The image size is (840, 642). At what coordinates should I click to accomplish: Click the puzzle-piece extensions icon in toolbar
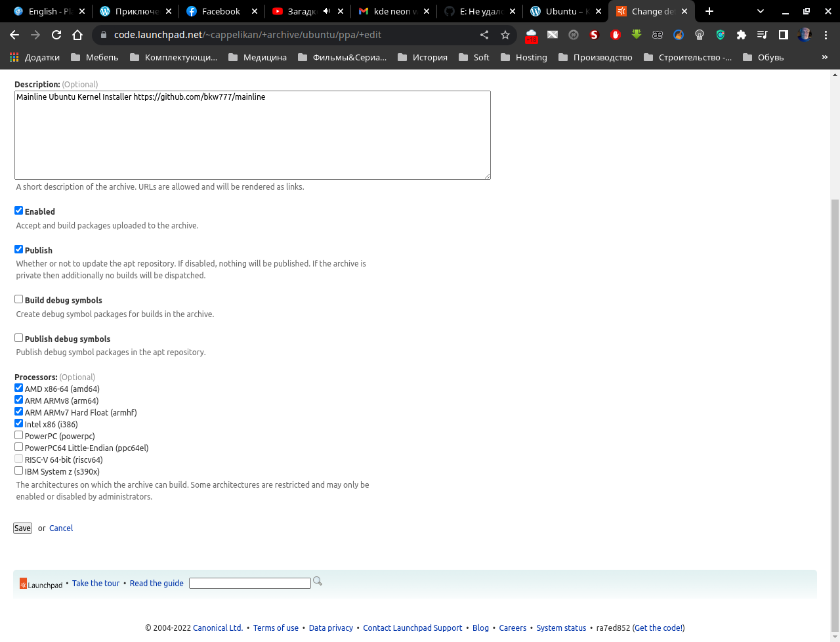coord(742,34)
